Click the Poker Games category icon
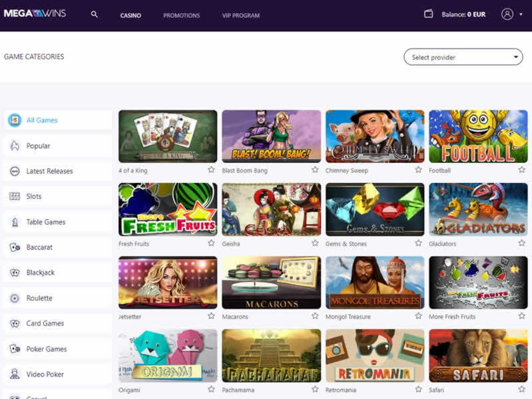The width and height of the screenshot is (532, 399). pos(15,349)
